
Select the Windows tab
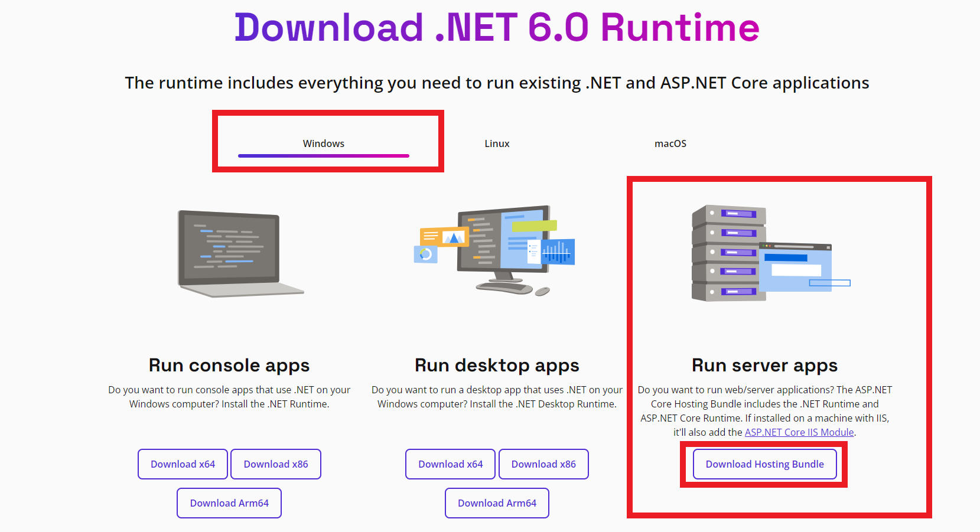323,143
